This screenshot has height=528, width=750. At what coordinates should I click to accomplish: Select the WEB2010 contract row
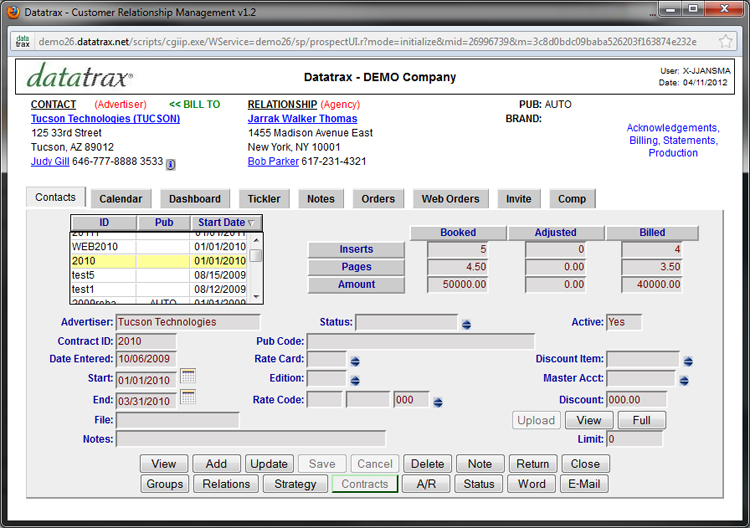click(x=159, y=246)
